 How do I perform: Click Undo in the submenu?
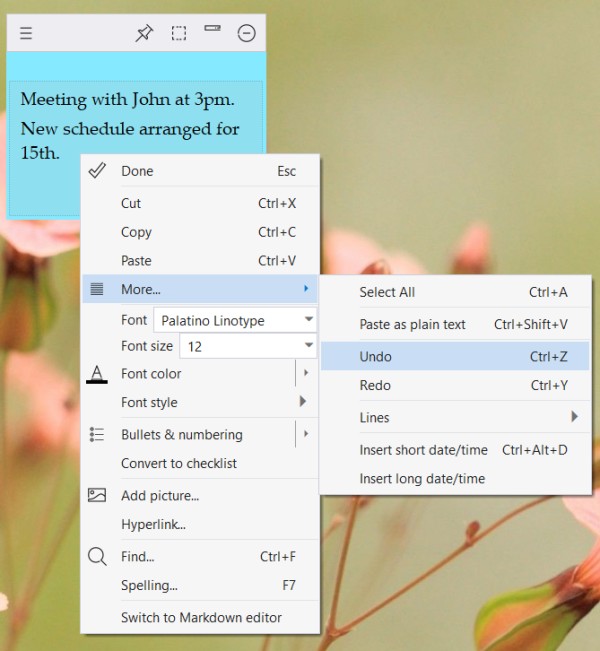[455, 356]
